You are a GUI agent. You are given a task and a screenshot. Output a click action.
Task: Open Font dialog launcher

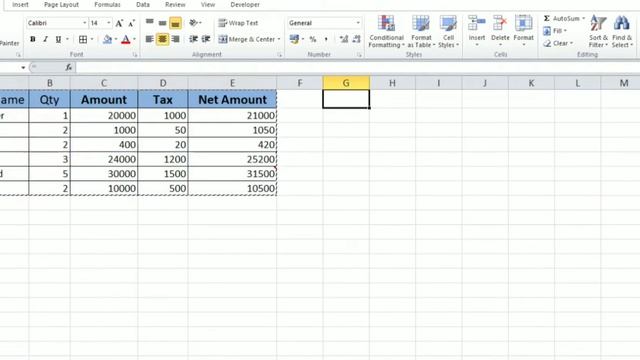(x=135, y=55)
